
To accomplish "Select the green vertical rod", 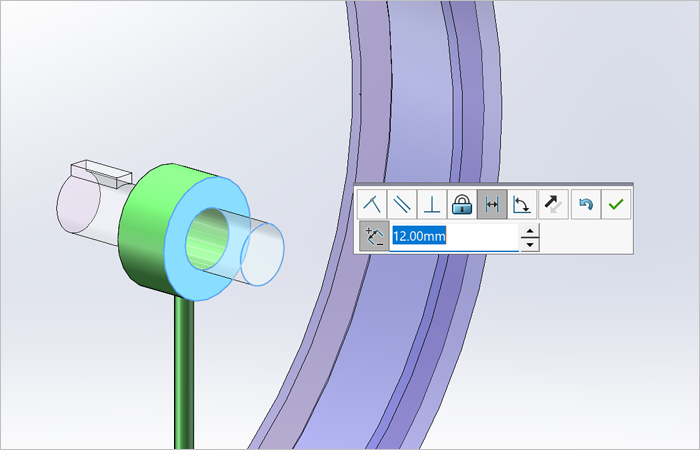I will pos(184,373).
